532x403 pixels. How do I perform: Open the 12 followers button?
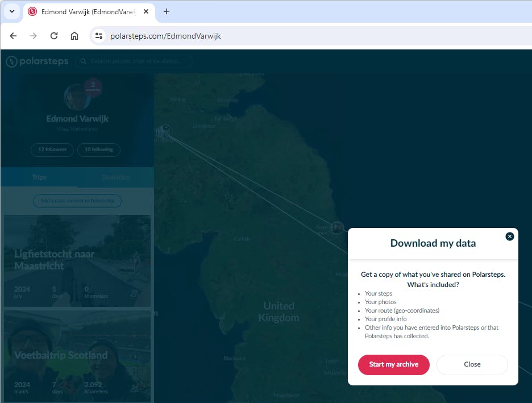tap(52, 149)
